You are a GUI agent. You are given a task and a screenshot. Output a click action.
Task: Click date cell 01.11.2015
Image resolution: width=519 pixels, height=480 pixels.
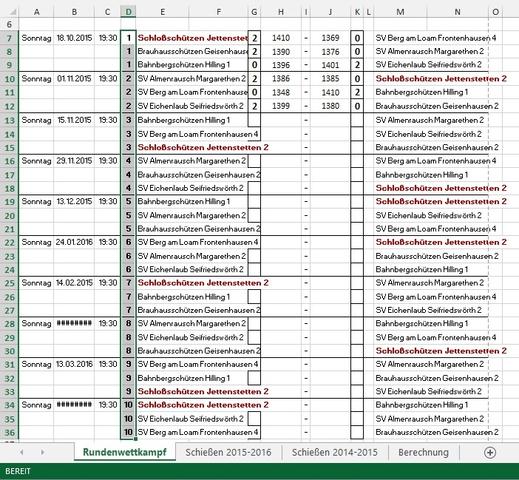tap(74, 79)
